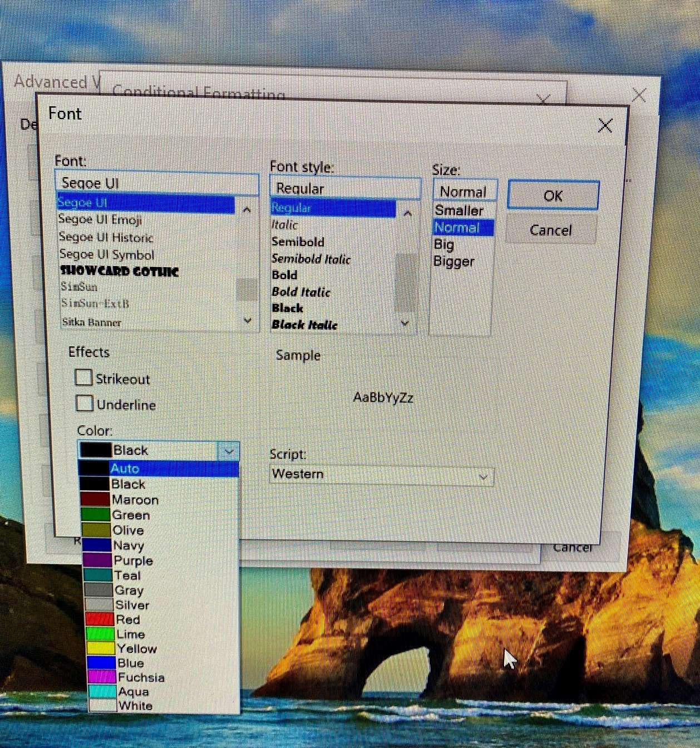Screen dimensions: 700x748
Task: Enable the Underline checkbox
Action: click(85, 403)
